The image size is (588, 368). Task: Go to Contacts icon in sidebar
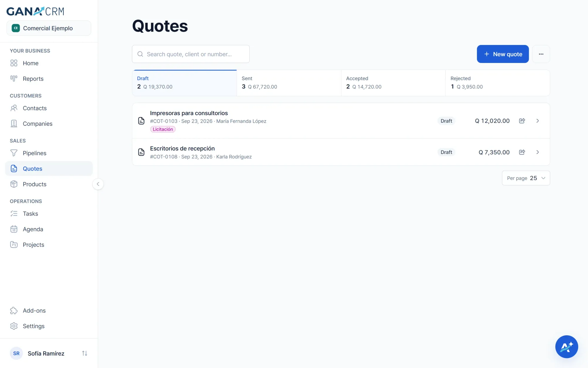click(14, 108)
